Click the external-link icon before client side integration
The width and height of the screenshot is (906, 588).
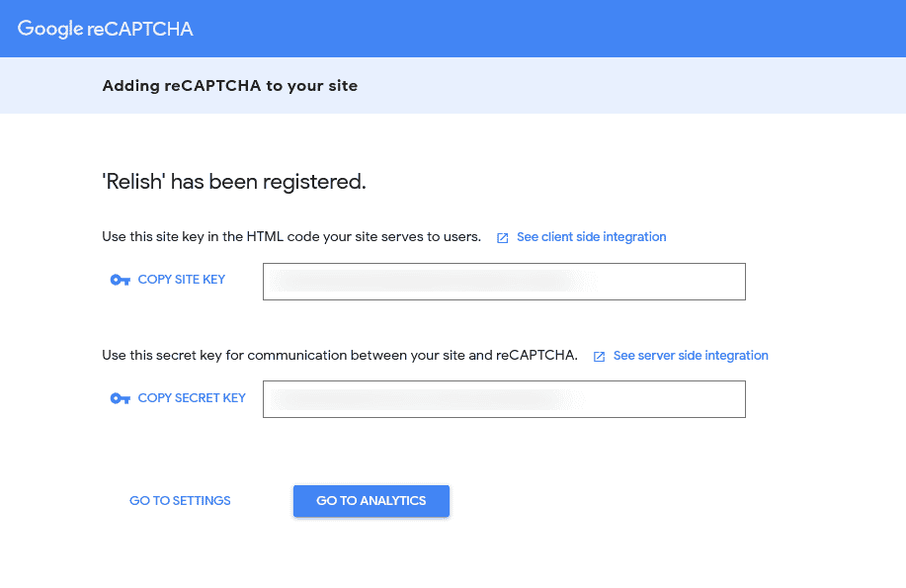[503, 238]
